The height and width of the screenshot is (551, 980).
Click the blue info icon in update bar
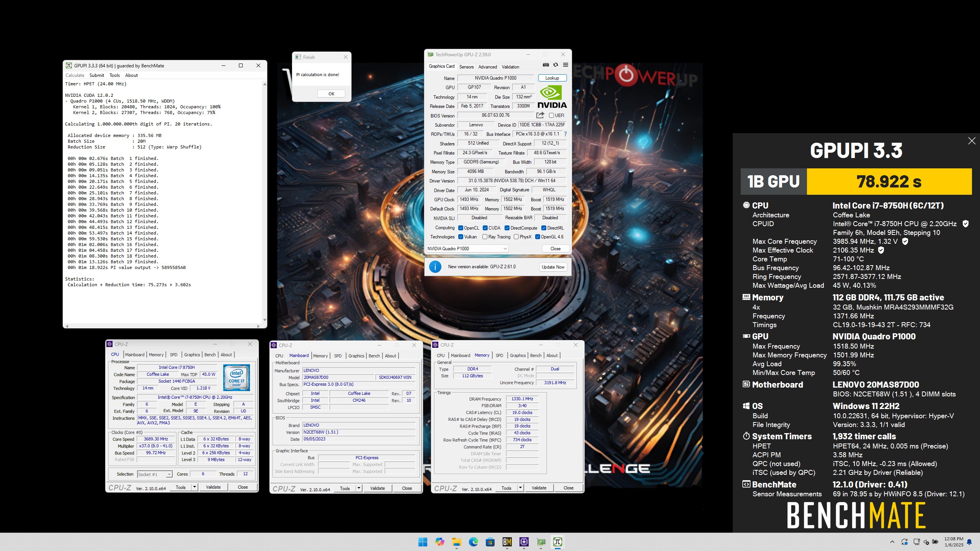click(x=435, y=267)
